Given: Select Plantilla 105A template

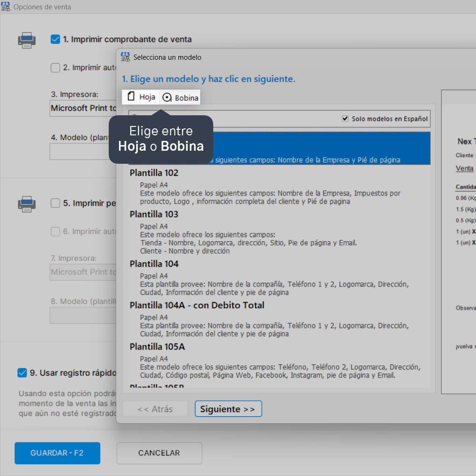Looking at the screenshot, I should [279, 361].
